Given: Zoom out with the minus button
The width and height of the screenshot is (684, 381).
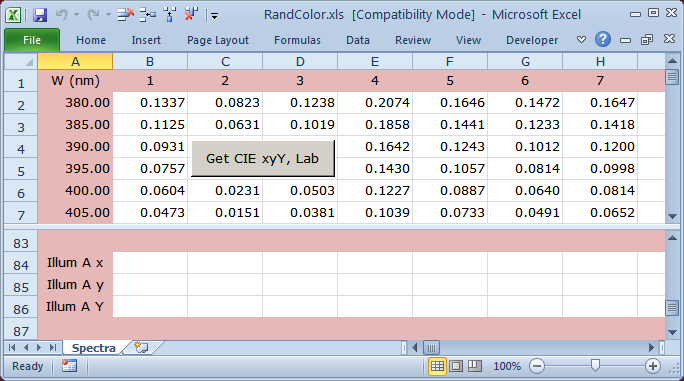Looking at the screenshot, I should click(x=537, y=366).
